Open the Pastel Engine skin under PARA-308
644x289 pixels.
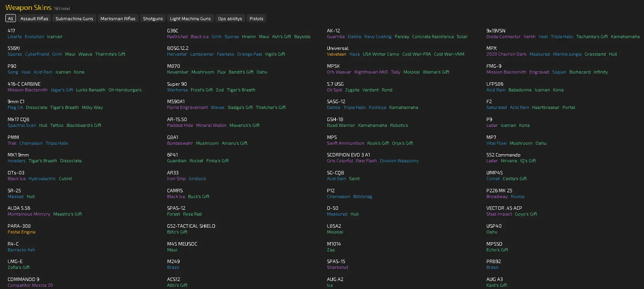(22, 232)
